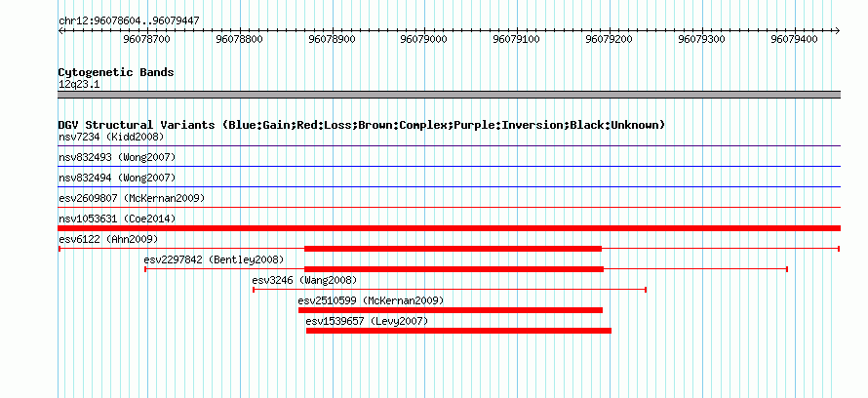
Task: Click the gray 12q23.1 cytogenetic band bar
Action: (x=449, y=95)
